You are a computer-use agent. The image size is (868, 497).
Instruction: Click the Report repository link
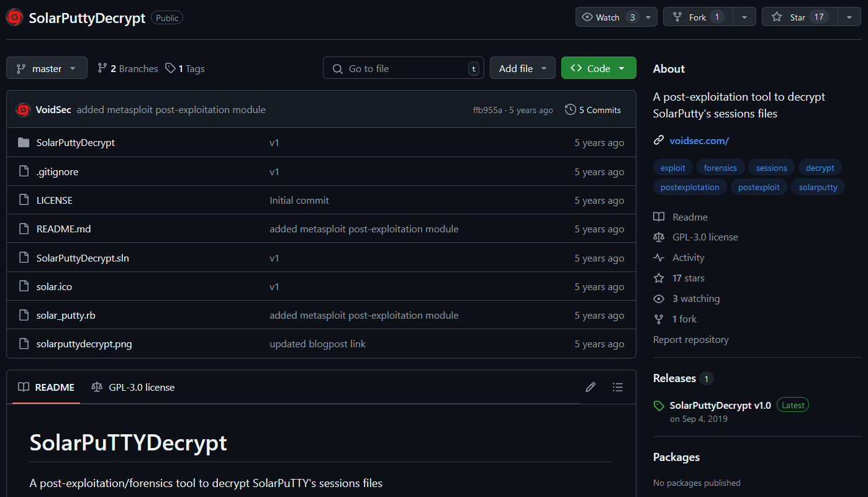pos(691,339)
